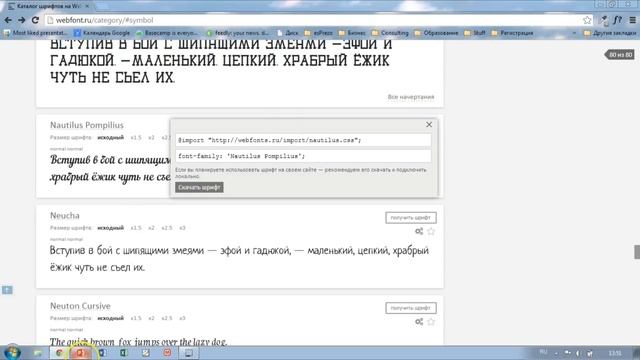The width and height of the screenshot is (640, 360).
Task: Select the font-family code field
Action: point(303,156)
